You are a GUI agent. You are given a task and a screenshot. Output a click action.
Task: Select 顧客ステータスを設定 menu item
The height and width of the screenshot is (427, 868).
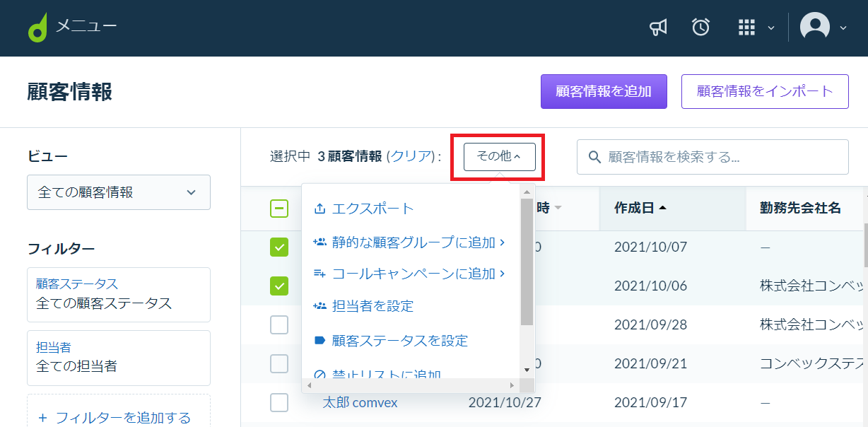coord(400,341)
